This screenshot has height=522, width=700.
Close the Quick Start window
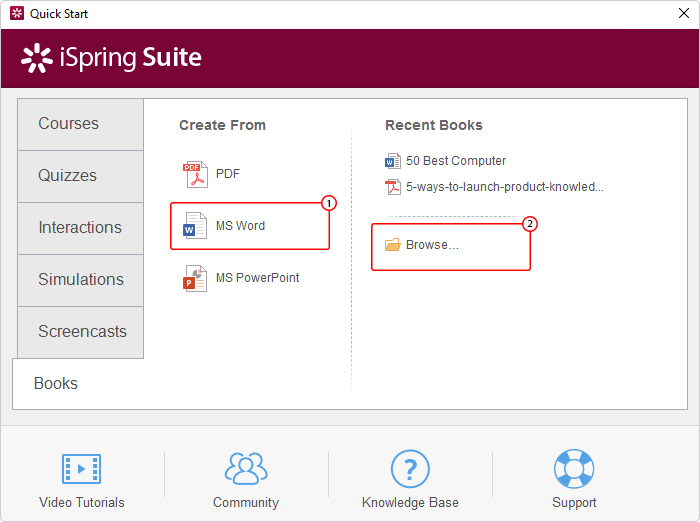pos(683,13)
